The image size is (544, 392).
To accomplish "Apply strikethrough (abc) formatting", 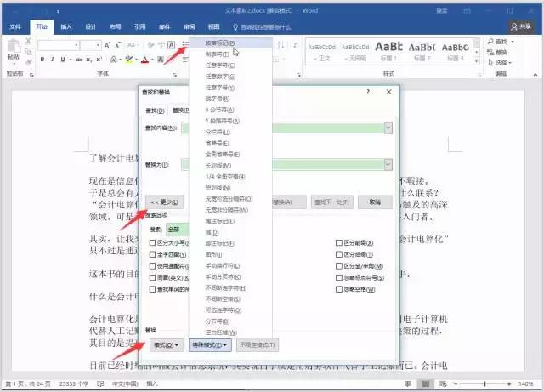I will tap(79, 60).
